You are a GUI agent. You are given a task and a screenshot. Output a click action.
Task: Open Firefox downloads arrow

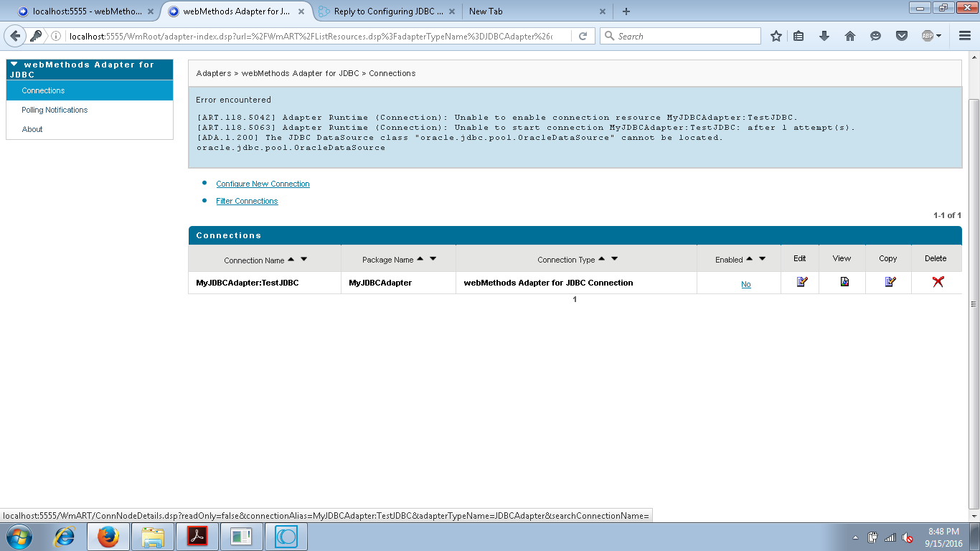[x=824, y=36]
